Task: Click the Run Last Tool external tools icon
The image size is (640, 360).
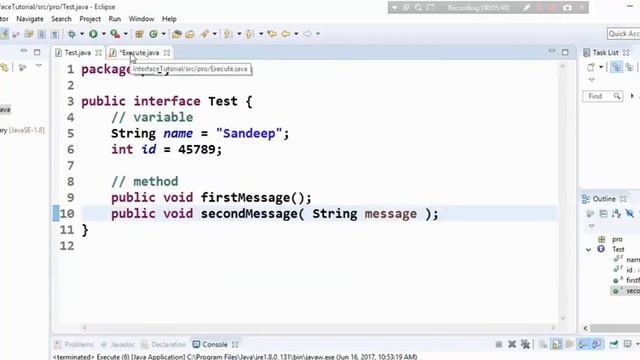Action: (x=115, y=34)
